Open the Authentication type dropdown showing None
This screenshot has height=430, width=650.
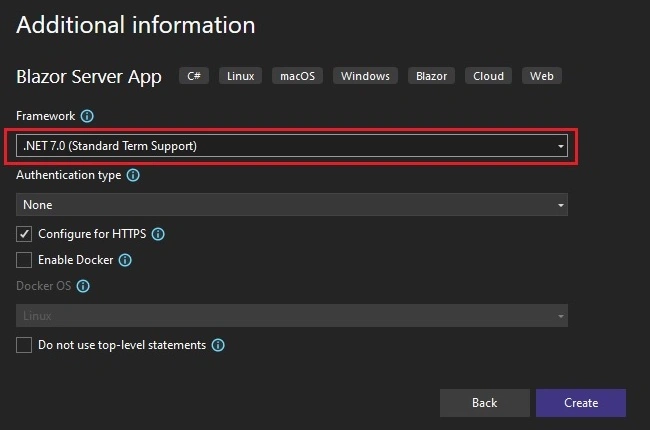292,205
